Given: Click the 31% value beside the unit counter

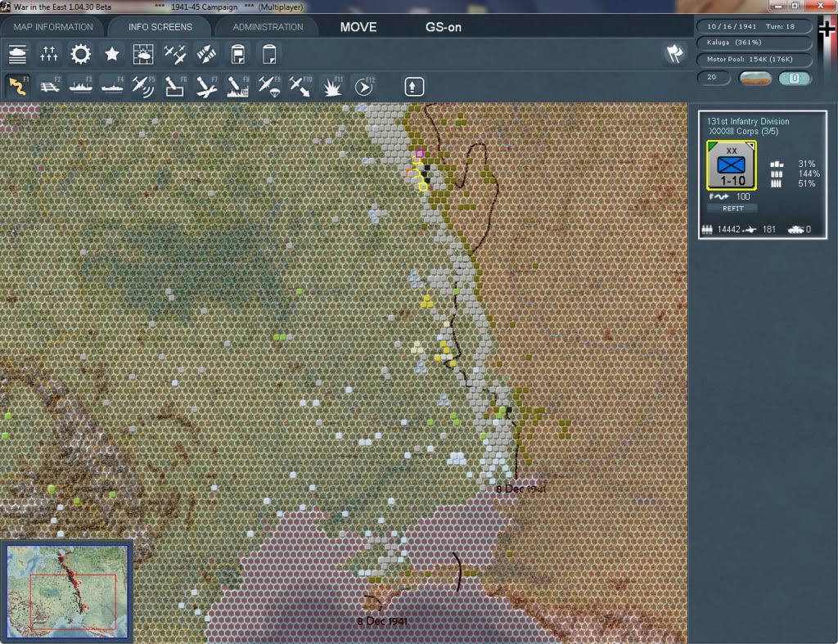Looking at the screenshot, I should (x=806, y=164).
